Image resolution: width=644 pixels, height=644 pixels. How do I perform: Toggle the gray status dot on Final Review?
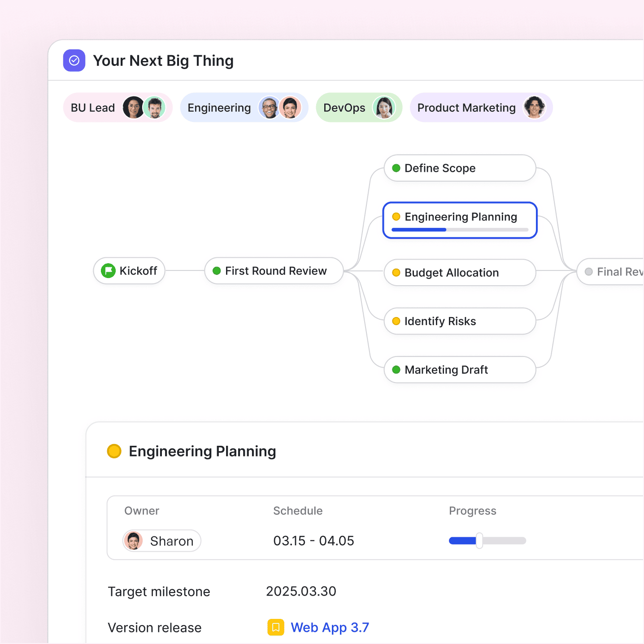click(x=588, y=271)
